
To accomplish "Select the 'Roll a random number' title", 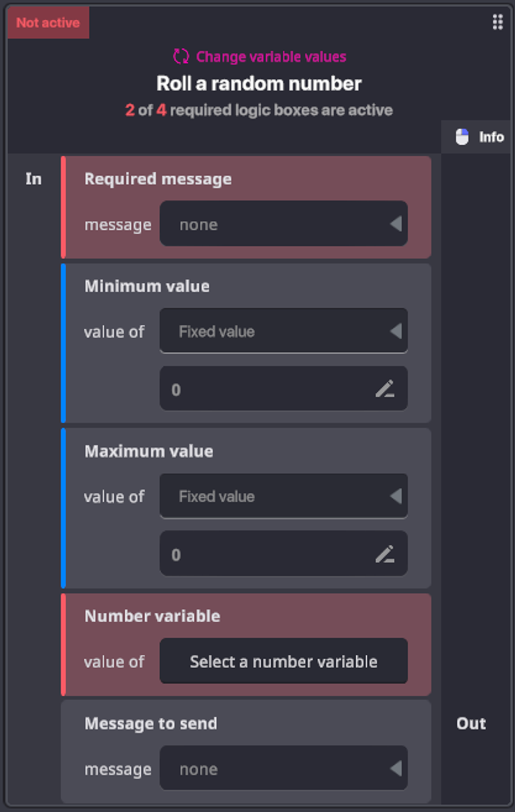I will (x=259, y=83).
